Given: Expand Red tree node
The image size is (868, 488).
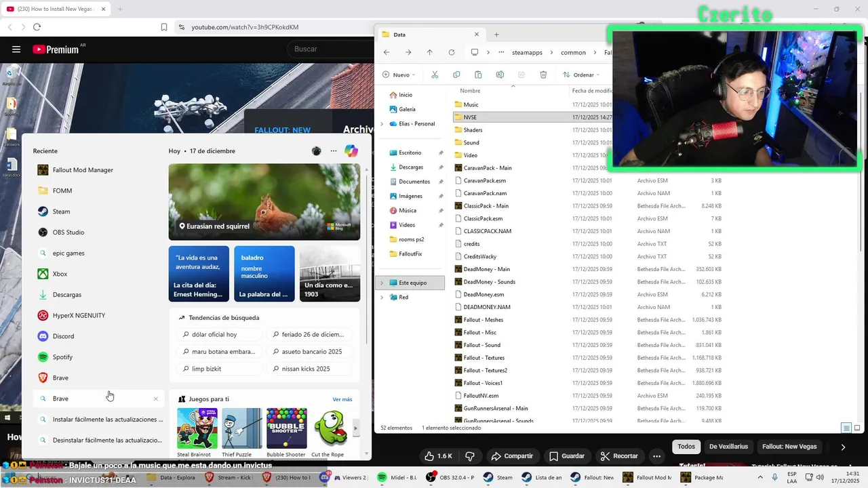Looking at the screenshot, I should click(382, 298).
